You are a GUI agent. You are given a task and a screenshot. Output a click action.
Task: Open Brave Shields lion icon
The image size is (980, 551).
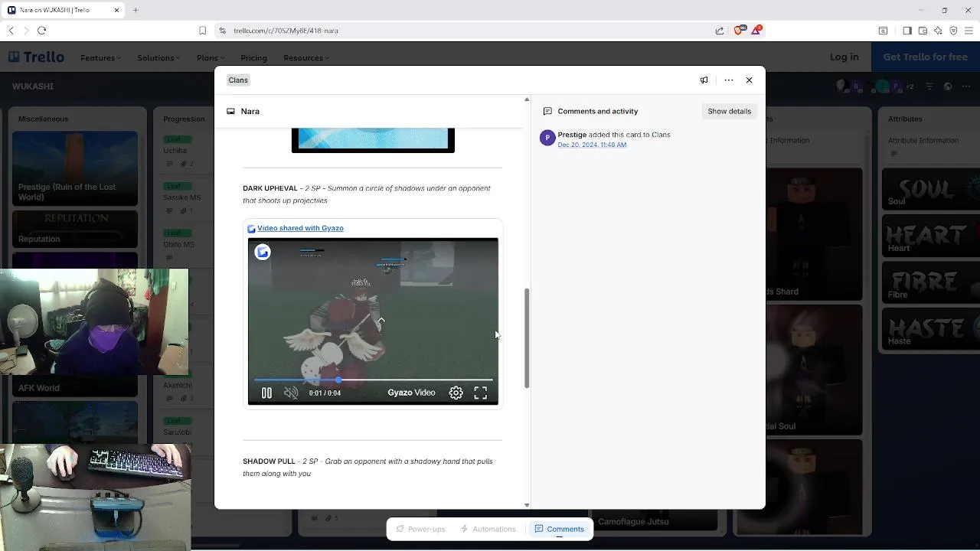coord(739,30)
